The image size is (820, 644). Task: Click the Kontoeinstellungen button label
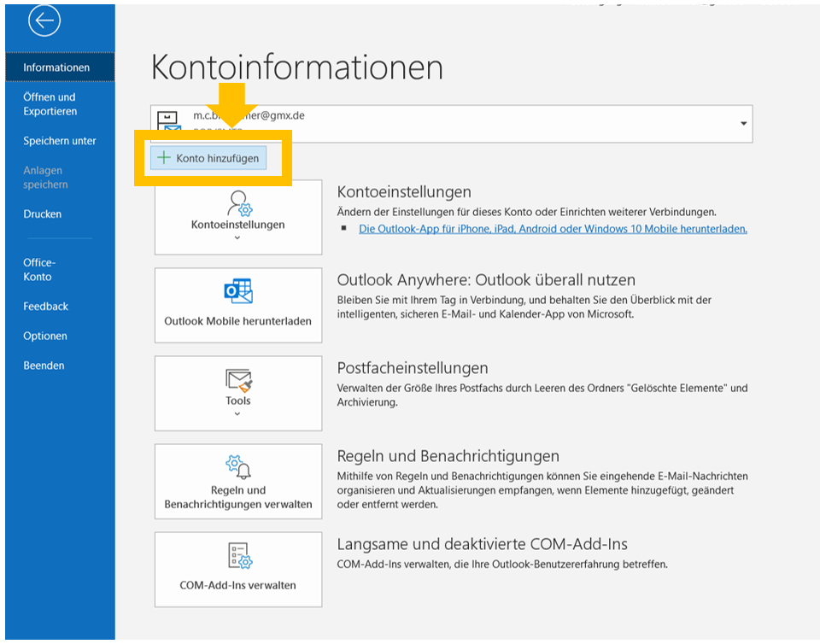click(x=238, y=225)
